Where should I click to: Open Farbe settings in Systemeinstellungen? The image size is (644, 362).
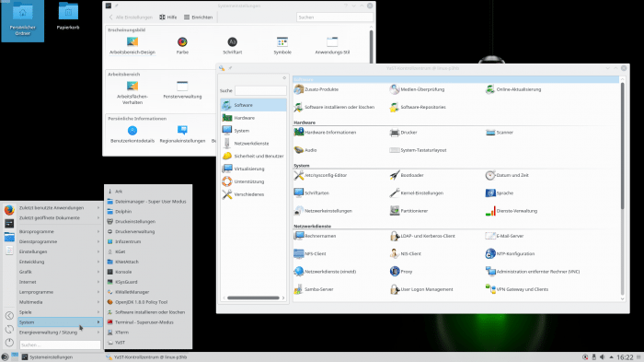pyautogui.click(x=182, y=46)
